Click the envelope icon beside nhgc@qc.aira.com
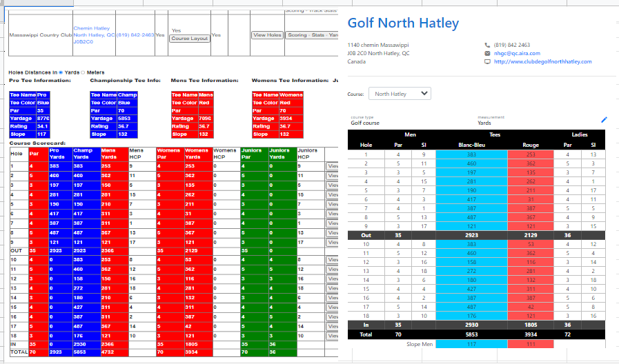 (x=487, y=53)
